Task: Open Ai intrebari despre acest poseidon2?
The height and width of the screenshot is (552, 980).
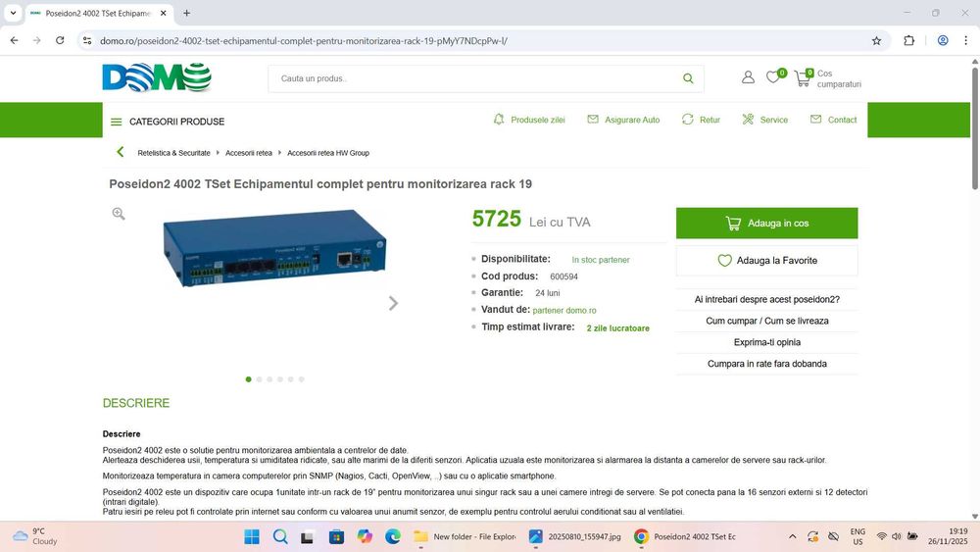Action: (x=767, y=299)
